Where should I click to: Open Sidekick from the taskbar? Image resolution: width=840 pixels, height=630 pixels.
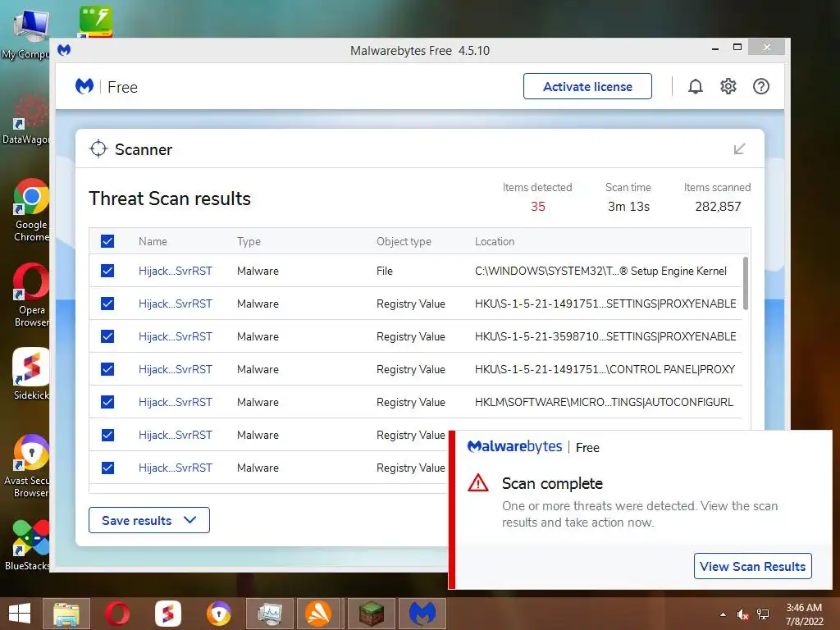point(167,614)
